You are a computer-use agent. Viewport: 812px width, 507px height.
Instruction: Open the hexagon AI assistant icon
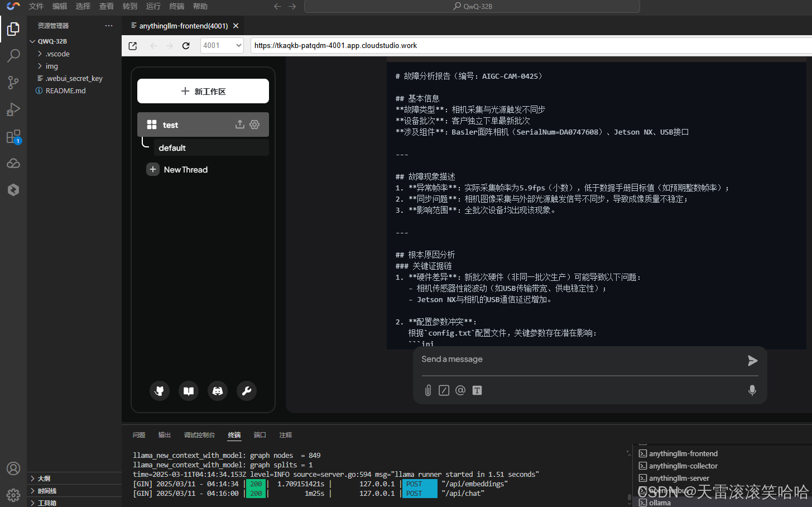tap(13, 190)
